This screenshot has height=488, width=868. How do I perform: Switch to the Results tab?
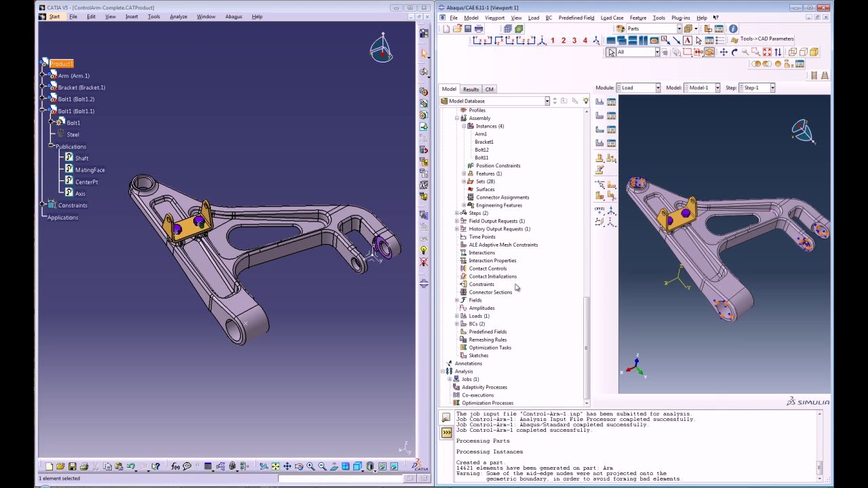[471, 89]
